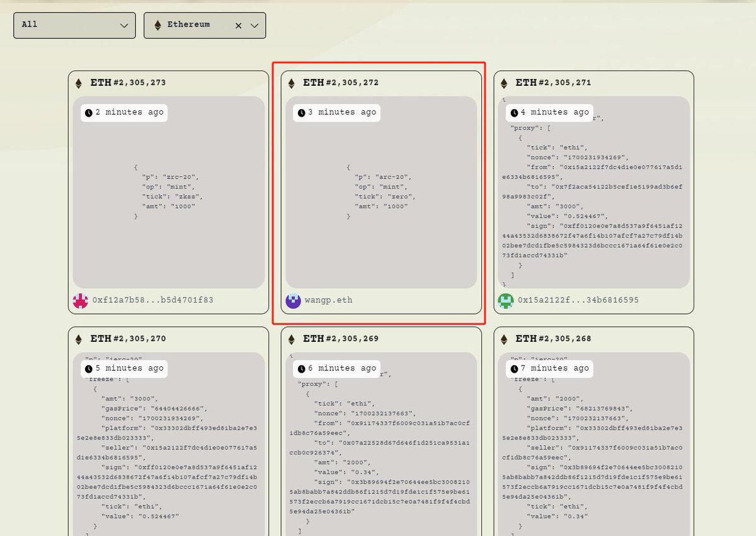Image resolution: width=756 pixels, height=536 pixels.
Task: Click the "p": "zrc-20" line
Action: point(171,177)
